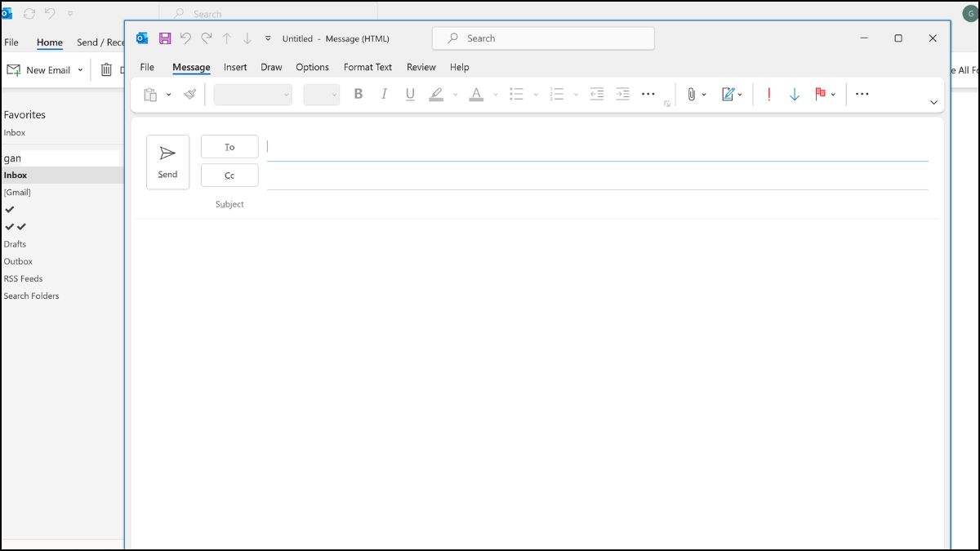Toggle Italic formatting

pyautogui.click(x=384, y=95)
